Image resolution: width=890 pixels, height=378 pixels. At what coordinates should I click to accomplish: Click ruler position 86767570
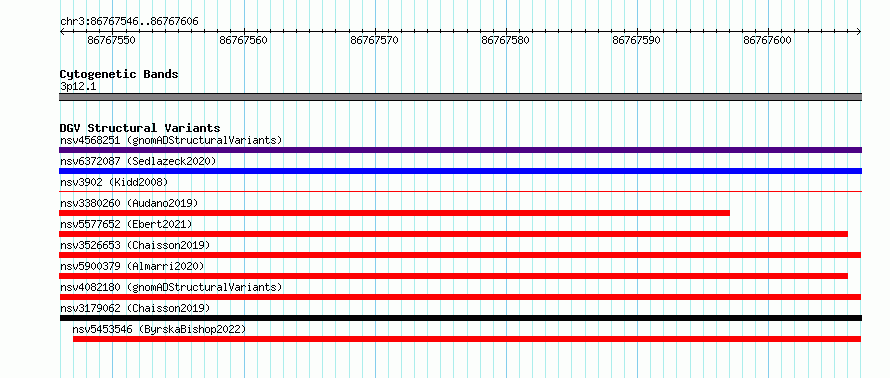tap(375, 41)
